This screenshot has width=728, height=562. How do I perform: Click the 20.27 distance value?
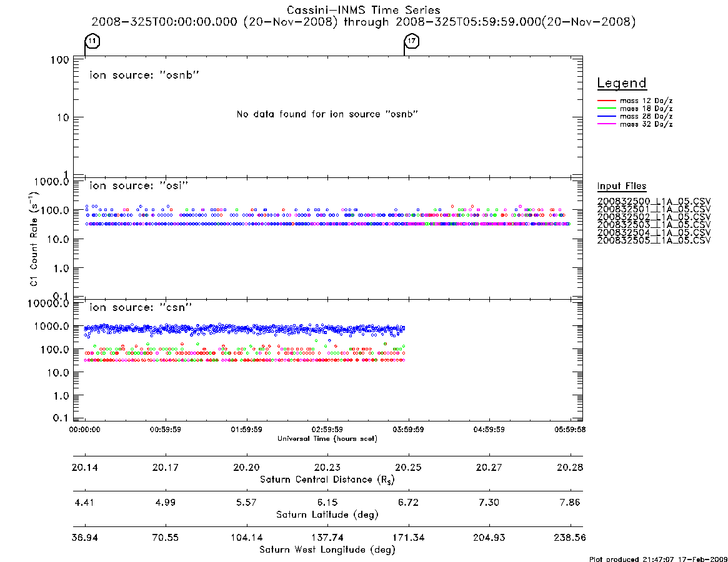[x=489, y=467]
